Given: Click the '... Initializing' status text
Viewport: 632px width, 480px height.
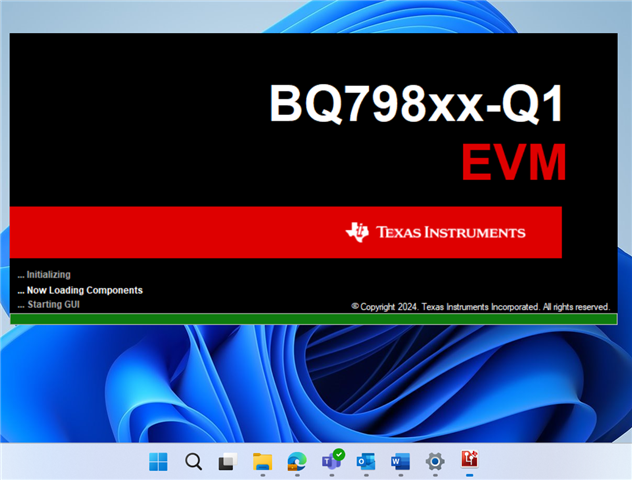Looking at the screenshot, I should [44, 275].
